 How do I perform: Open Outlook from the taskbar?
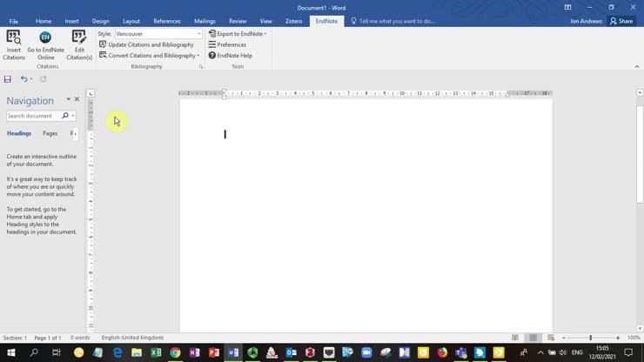click(x=292, y=352)
